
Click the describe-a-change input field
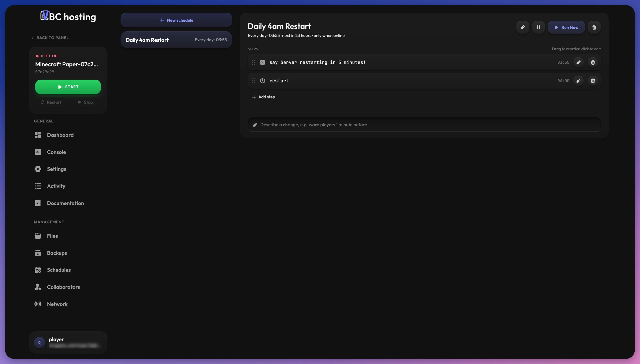click(x=424, y=125)
